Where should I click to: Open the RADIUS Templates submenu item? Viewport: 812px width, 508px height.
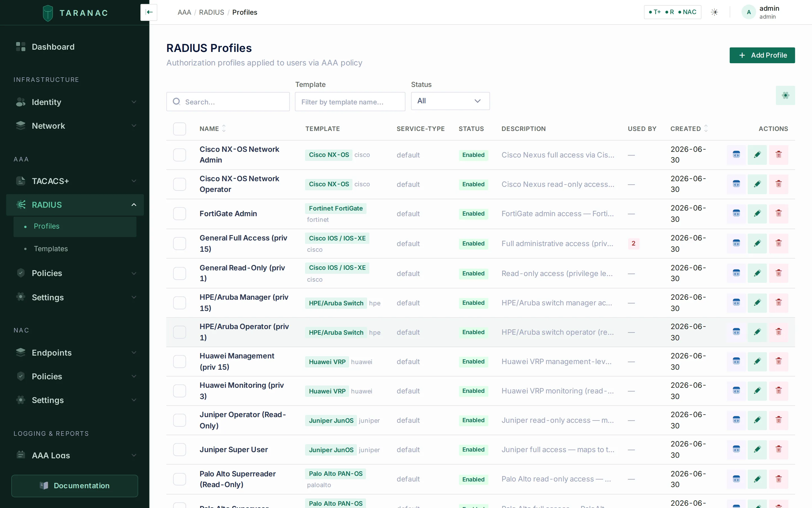coord(75,249)
